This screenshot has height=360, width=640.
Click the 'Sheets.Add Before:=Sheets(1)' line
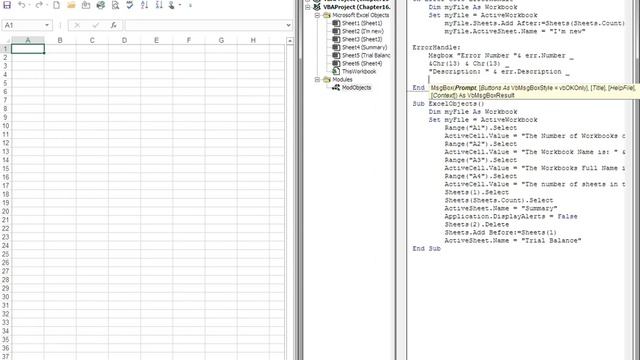500,233
